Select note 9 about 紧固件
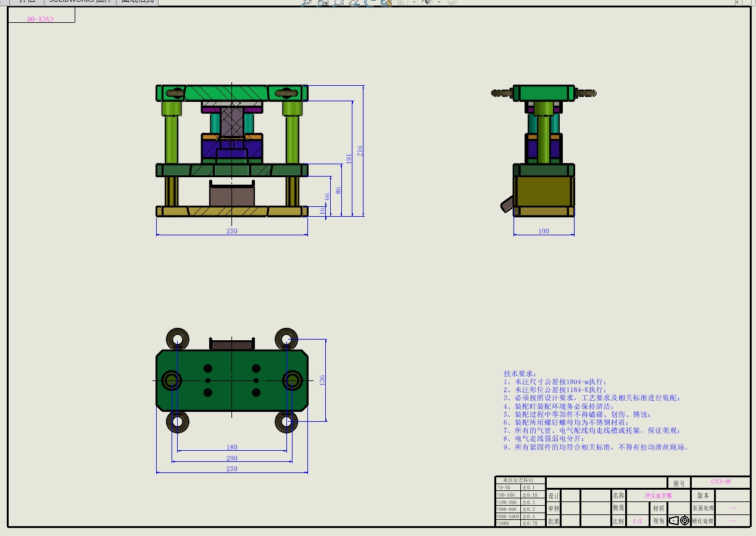756x536 pixels. [596, 447]
